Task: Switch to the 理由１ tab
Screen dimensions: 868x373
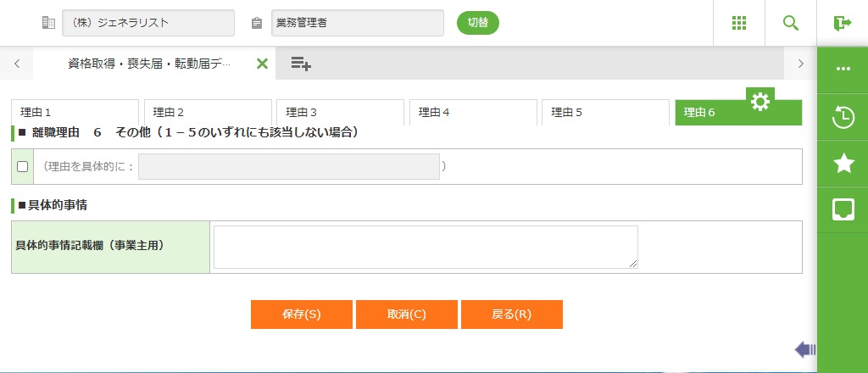Action: pyautogui.click(x=75, y=112)
